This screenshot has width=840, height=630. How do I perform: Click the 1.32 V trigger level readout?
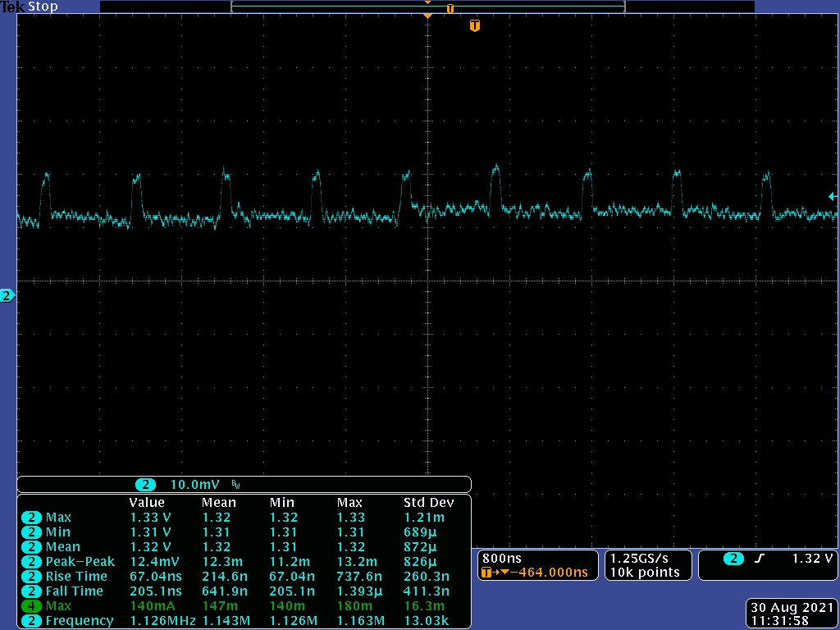pyautogui.click(x=812, y=559)
